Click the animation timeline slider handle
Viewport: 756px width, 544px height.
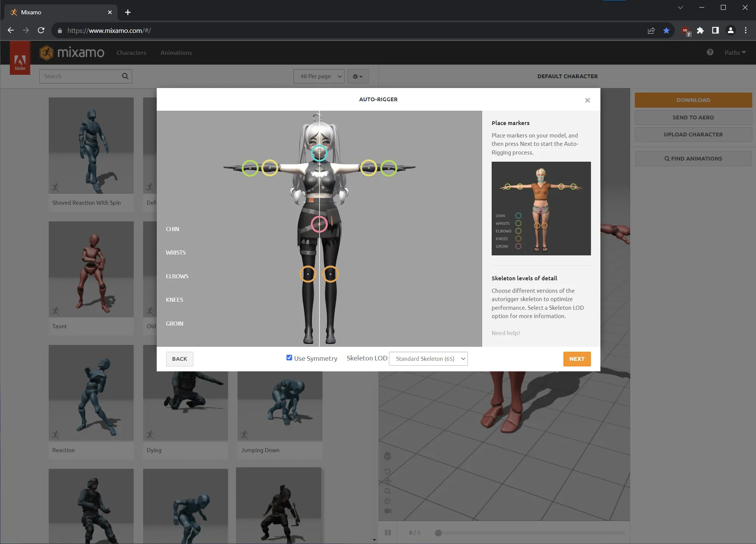438,533
